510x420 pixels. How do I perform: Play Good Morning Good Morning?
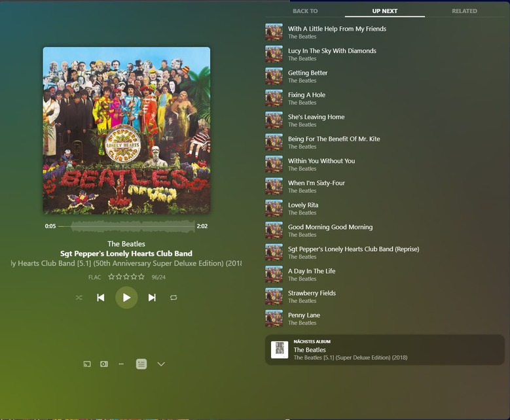click(384, 230)
